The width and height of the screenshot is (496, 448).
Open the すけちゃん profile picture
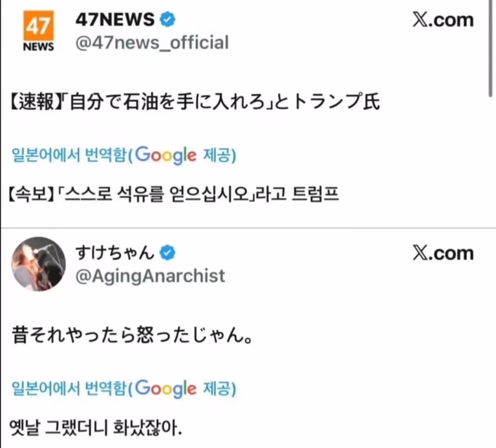pos(39,265)
